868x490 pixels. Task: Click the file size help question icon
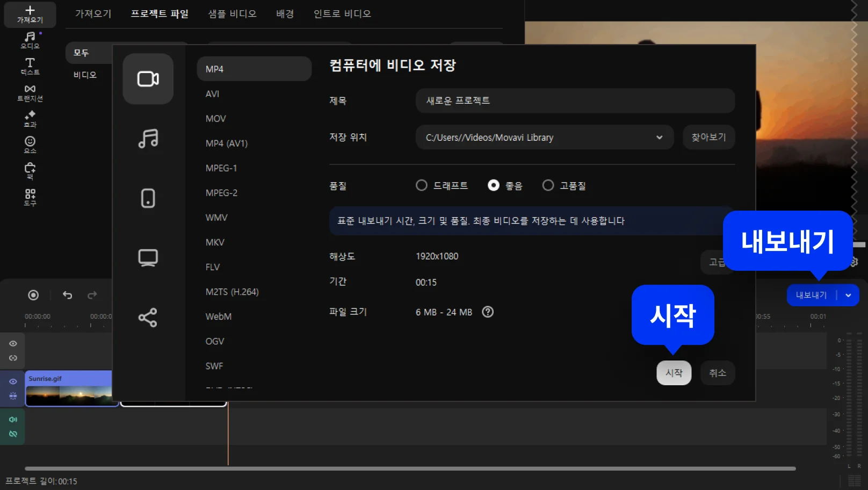tap(488, 312)
